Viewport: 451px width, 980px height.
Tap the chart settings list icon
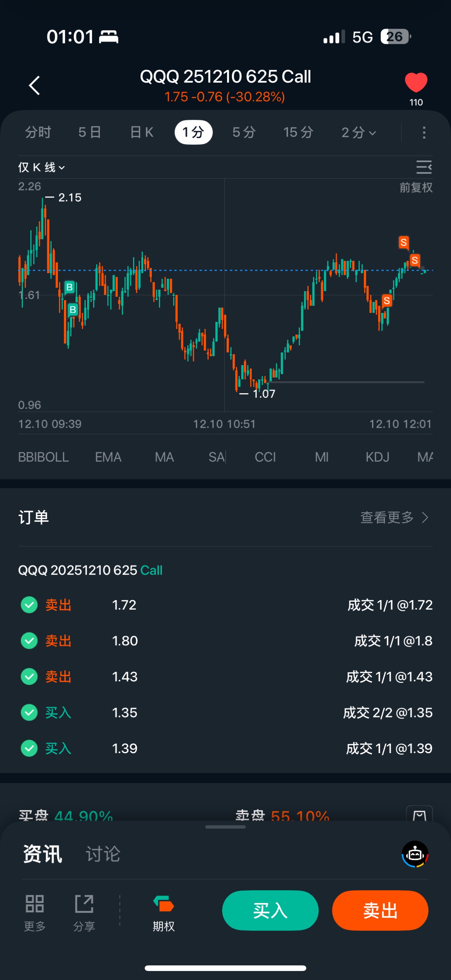[424, 168]
